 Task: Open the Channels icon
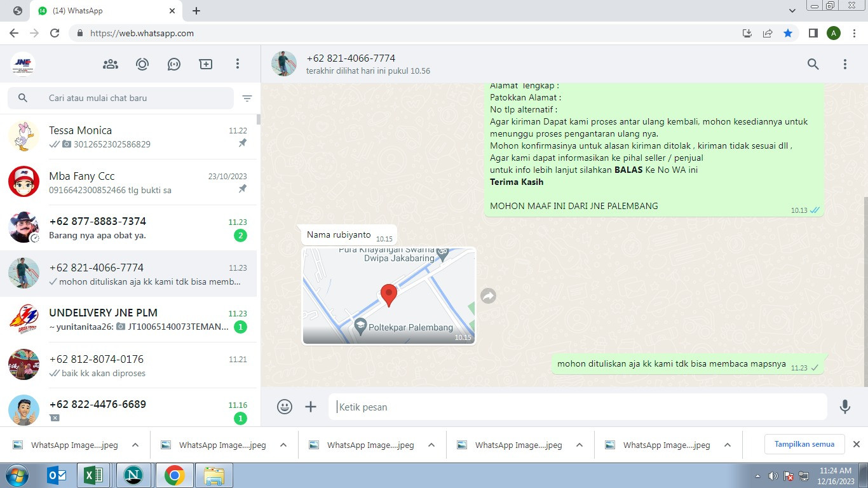click(174, 64)
